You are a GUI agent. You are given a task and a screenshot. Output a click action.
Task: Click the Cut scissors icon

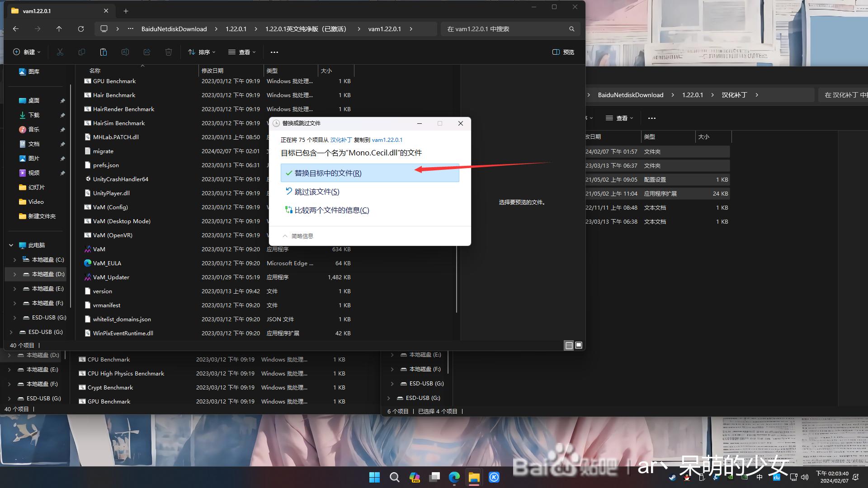click(x=60, y=52)
